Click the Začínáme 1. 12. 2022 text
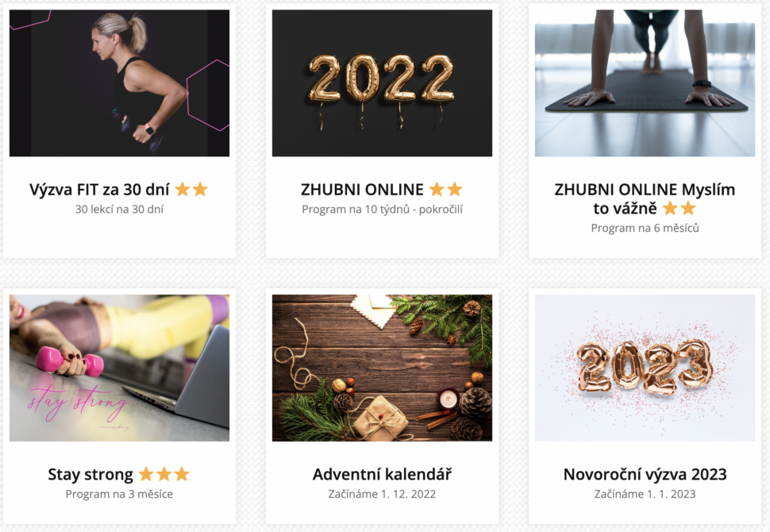The height and width of the screenshot is (532, 770). 382,494
